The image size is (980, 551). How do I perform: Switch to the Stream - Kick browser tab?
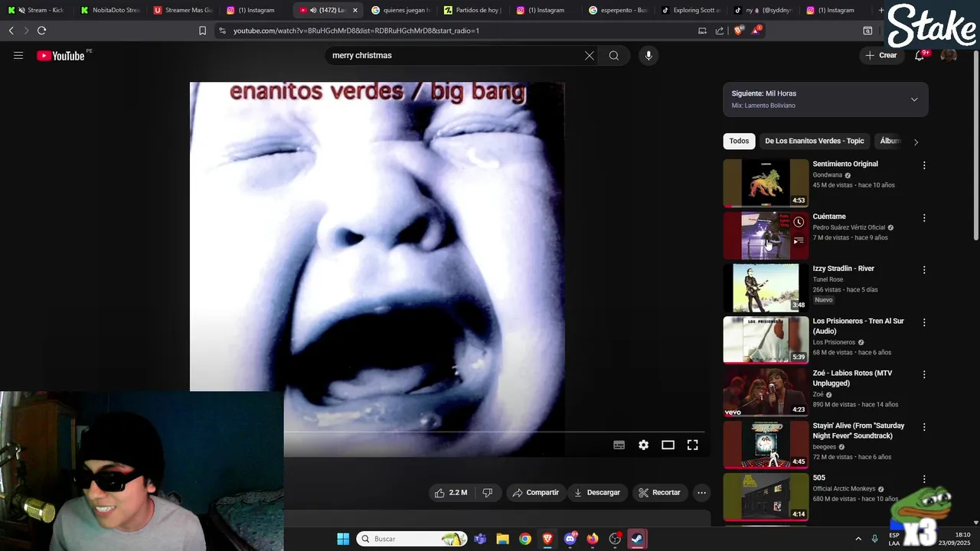[36, 10]
